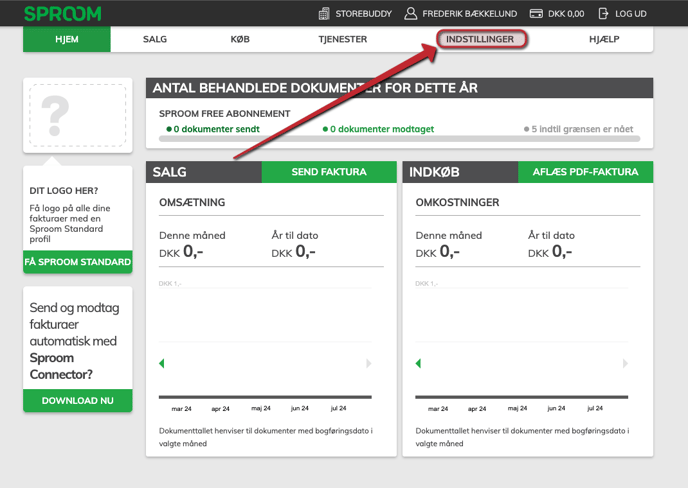Open the Indstillinger menu
The image size is (688, 488).
[480, 39]
